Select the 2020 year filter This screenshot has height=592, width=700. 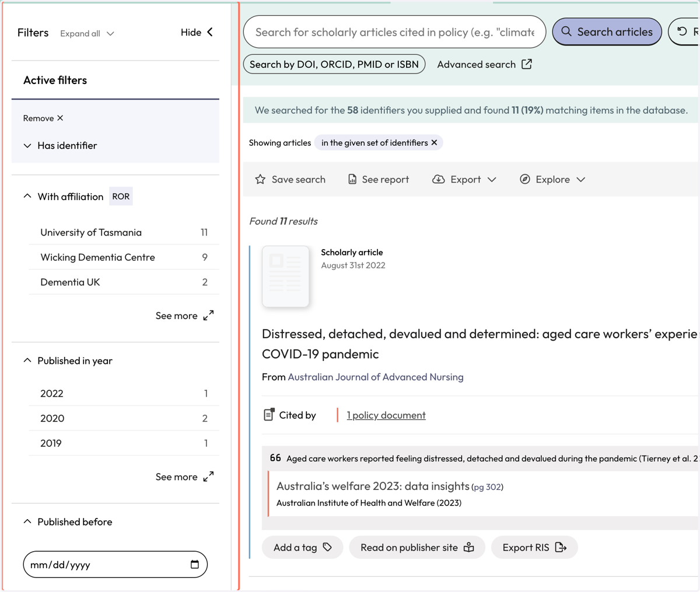point(124,418)
